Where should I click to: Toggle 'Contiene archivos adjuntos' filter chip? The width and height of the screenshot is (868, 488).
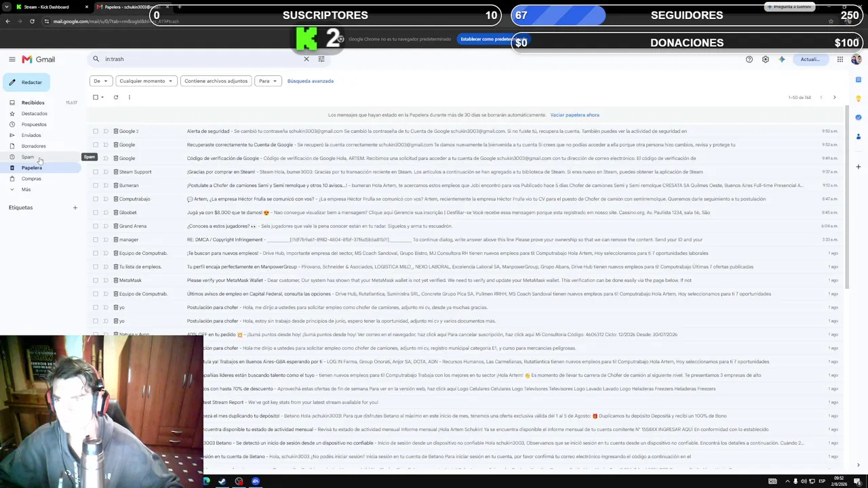click(x=216, y=81)
